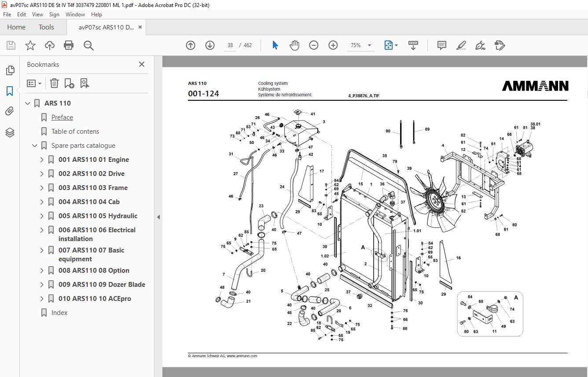Click the New bookmark icon

coord(69,83)
